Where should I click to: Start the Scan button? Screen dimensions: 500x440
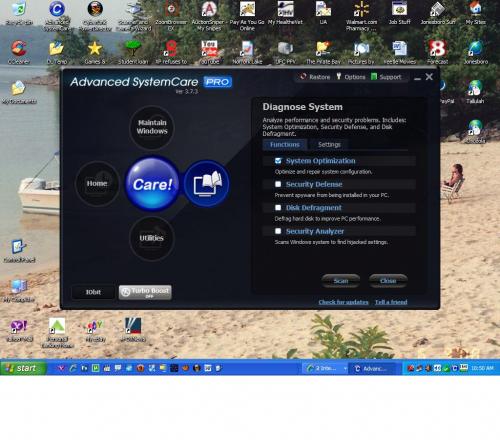tap(341, 281)
